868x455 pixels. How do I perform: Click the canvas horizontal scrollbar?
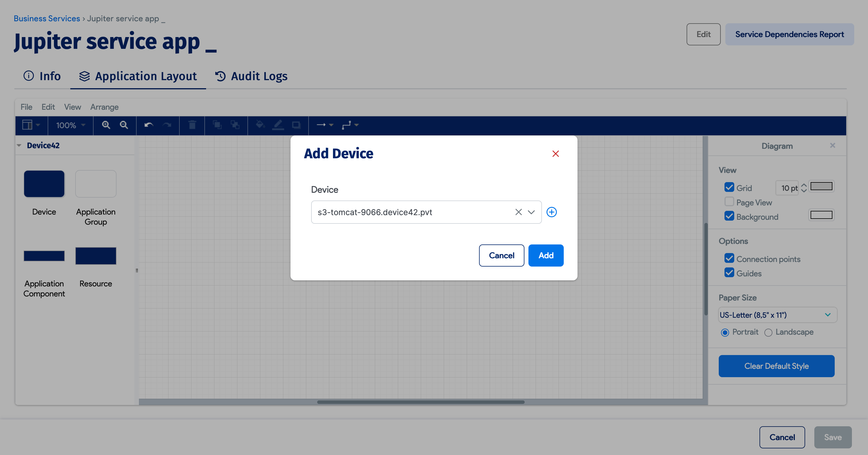click(421, 402)
